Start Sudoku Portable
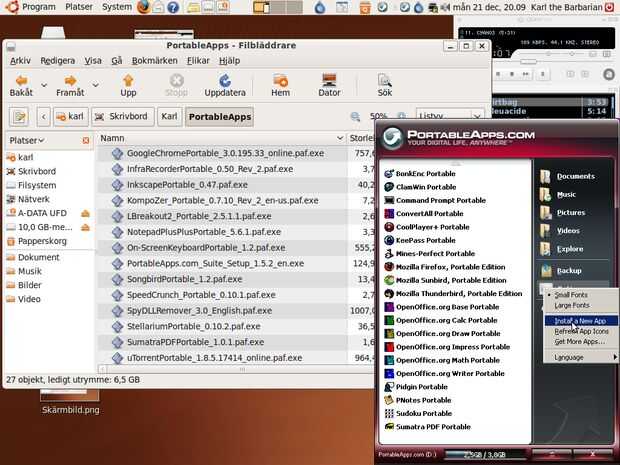620x465 pixels. [x=418, y=414]
